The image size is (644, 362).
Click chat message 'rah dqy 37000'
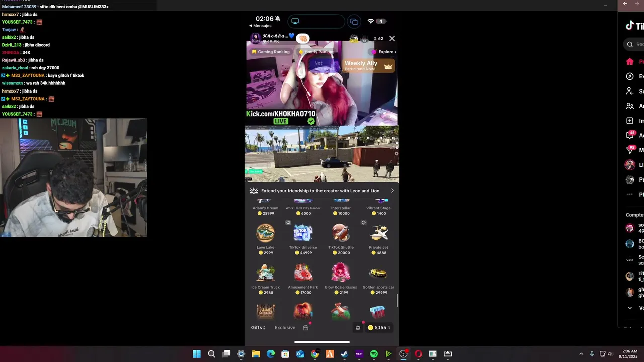(45, 68)
